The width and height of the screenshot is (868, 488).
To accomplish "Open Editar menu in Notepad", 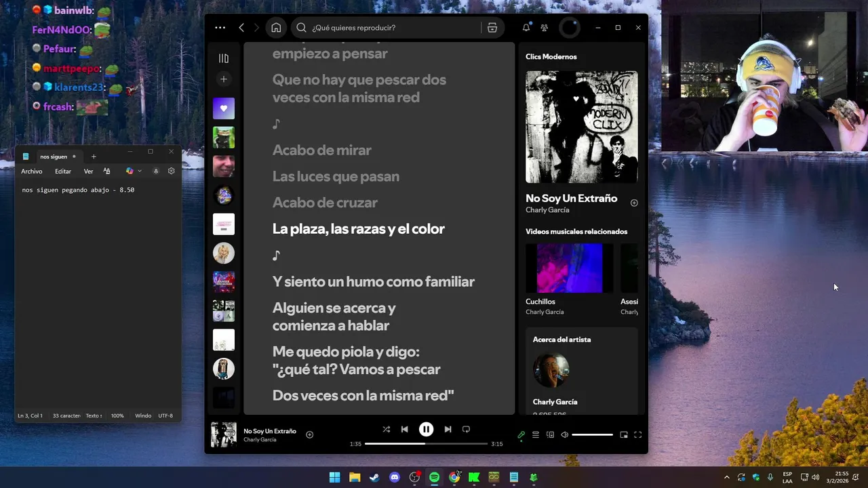I will click(x=63, y=171).
